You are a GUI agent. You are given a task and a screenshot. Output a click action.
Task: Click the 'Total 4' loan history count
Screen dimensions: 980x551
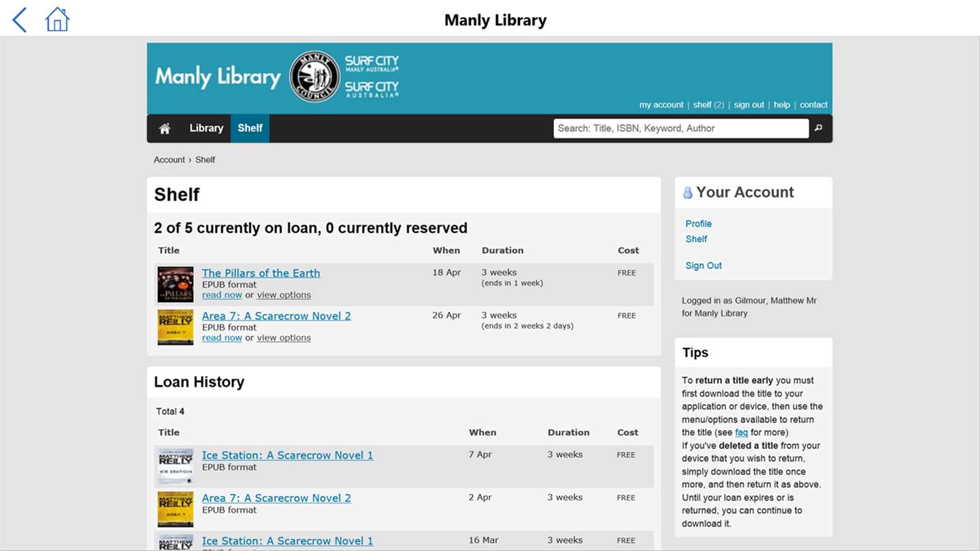170,412
